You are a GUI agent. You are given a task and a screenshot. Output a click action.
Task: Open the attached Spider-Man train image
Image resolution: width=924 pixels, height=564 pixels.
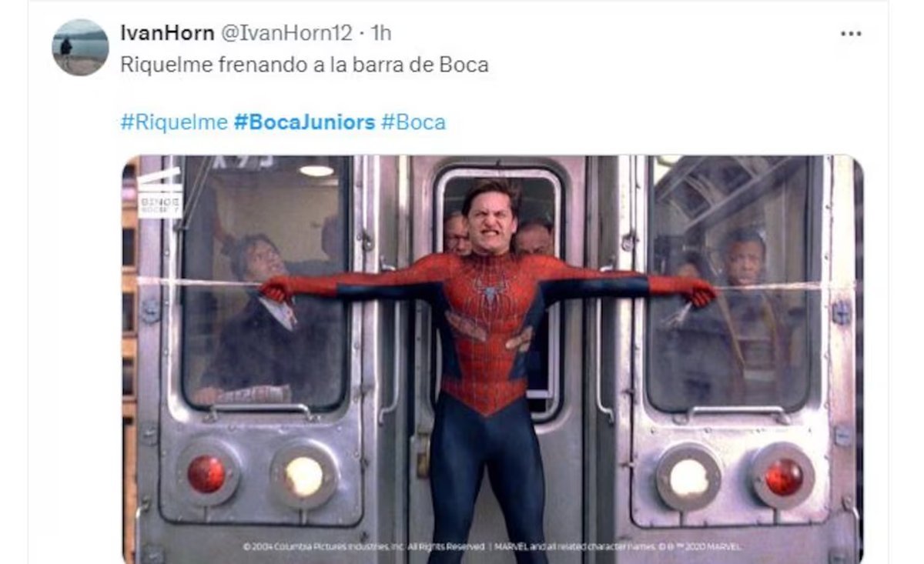(x=493, y=359)
